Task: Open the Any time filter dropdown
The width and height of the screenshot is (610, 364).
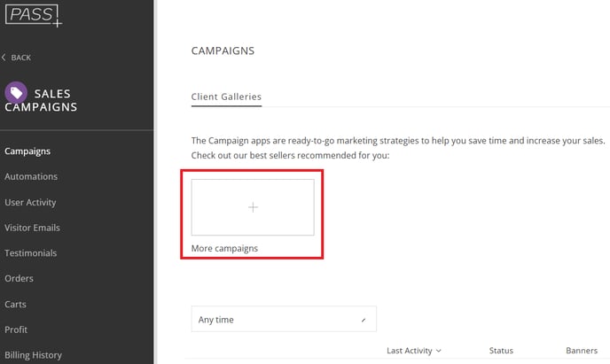Action: pyautogui.click(x=284, y=319)
